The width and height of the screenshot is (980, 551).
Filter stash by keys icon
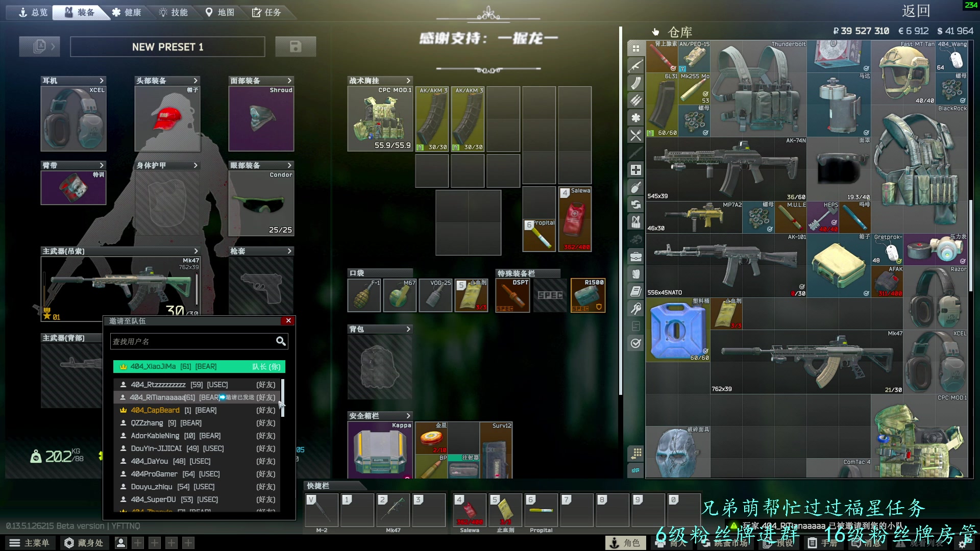(635, 309)
